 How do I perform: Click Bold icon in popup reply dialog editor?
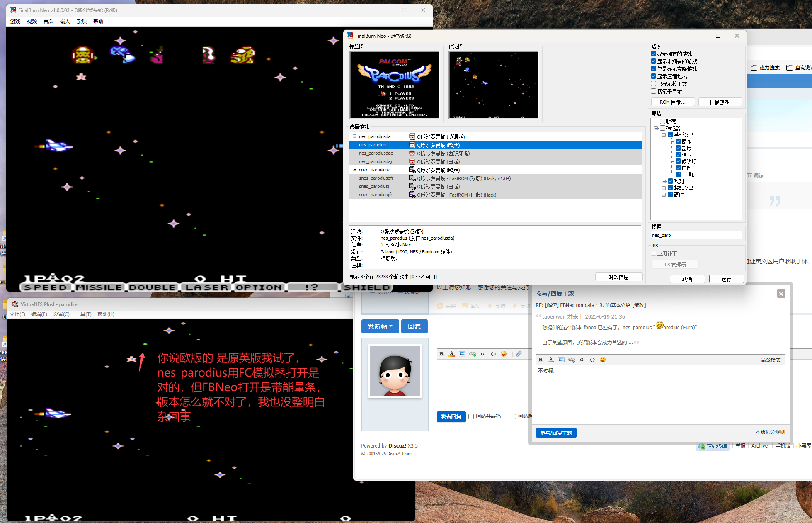541,360
